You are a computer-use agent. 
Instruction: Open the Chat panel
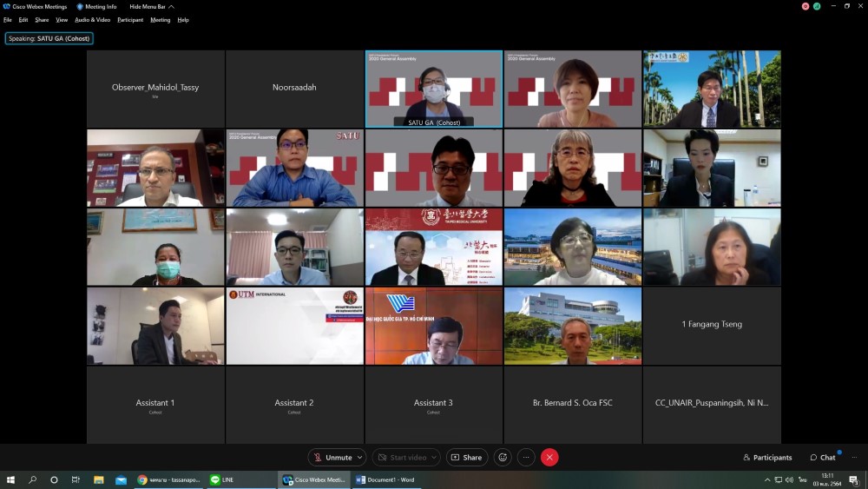823,458
